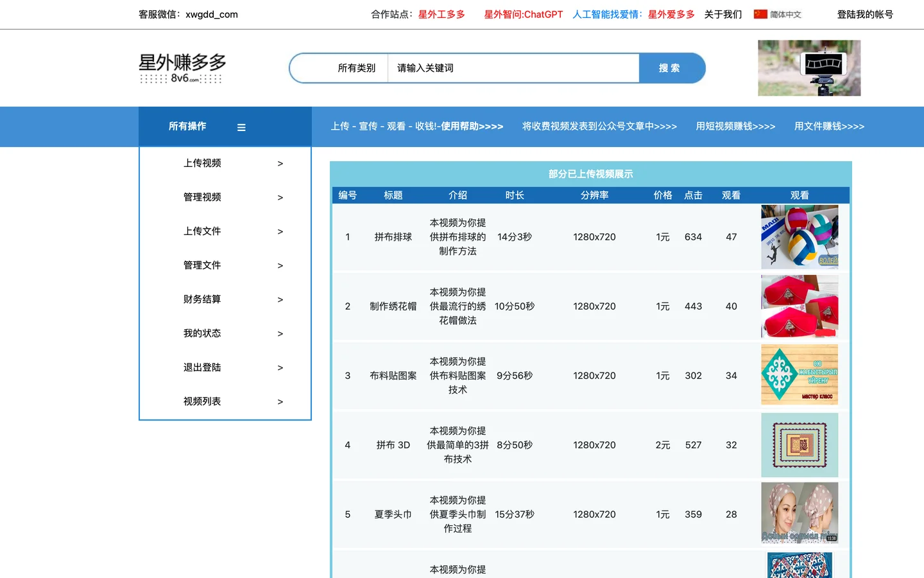Viewport: 924px width, 578px height.
Task: Click the 制作绣花帽 title cell
Action: [x=393, y=306]
